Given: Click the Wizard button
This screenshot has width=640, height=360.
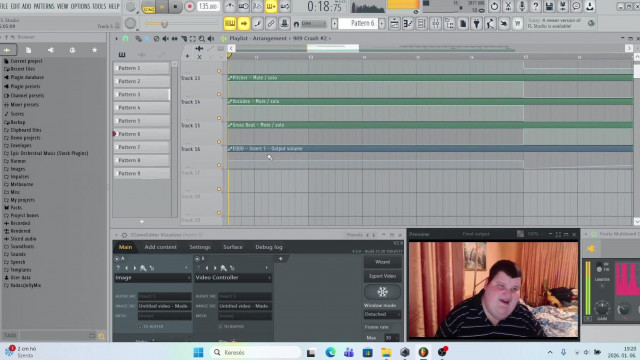Looking at the screenshot, I should click(x=382, y=262).
